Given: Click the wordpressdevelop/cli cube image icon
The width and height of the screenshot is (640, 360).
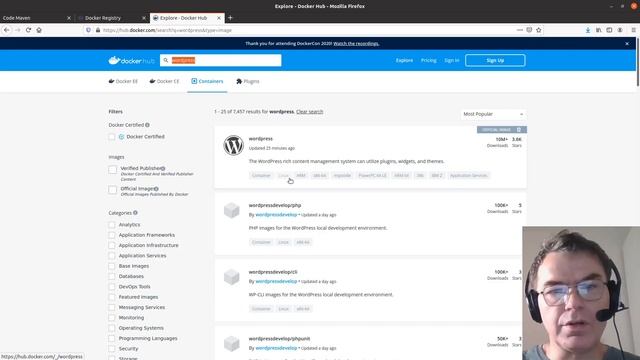Looking at the screenshot, I should (x=231, y=277).
